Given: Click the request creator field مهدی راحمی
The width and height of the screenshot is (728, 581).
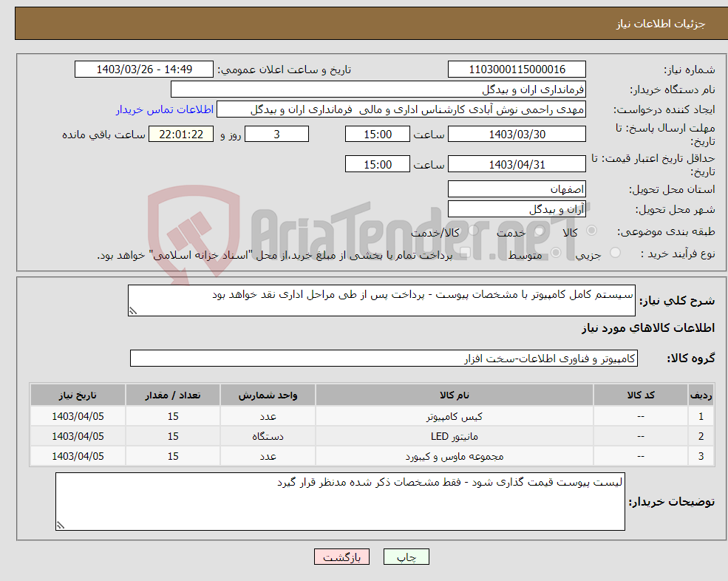Looking at the screenshot, I should point(401,109).
